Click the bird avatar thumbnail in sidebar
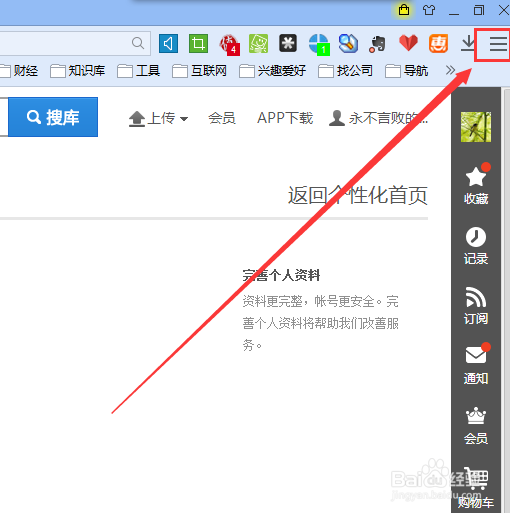The image size is (510, 513). tap(476, 127)
